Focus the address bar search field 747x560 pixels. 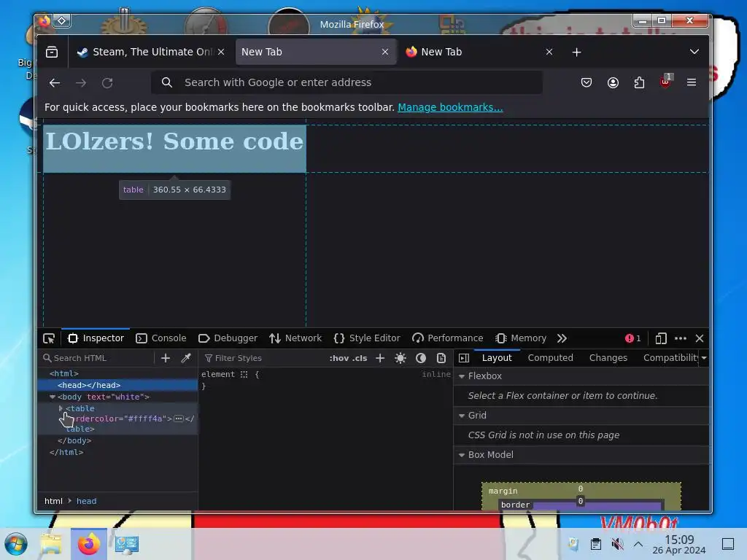(x=347, y=82)
